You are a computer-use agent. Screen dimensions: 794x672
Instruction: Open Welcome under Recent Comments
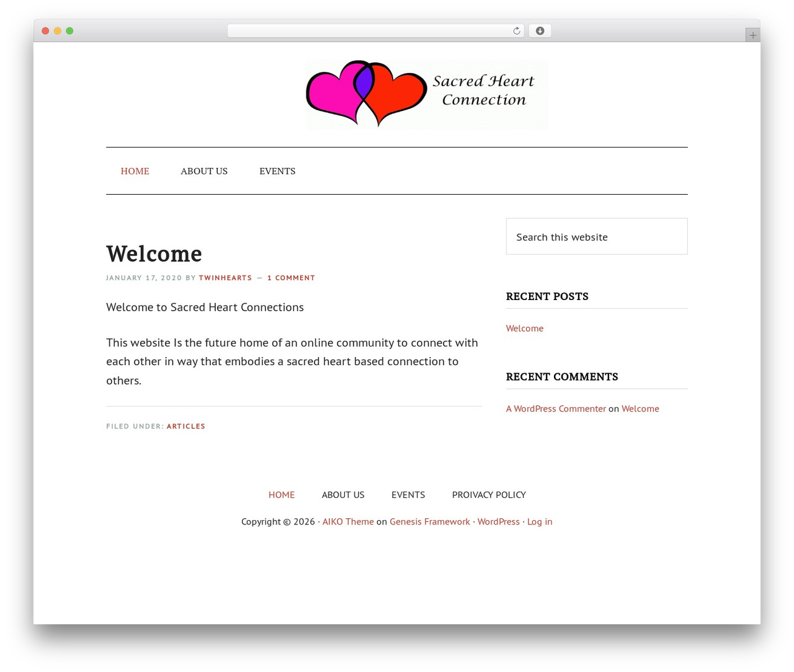640,409
